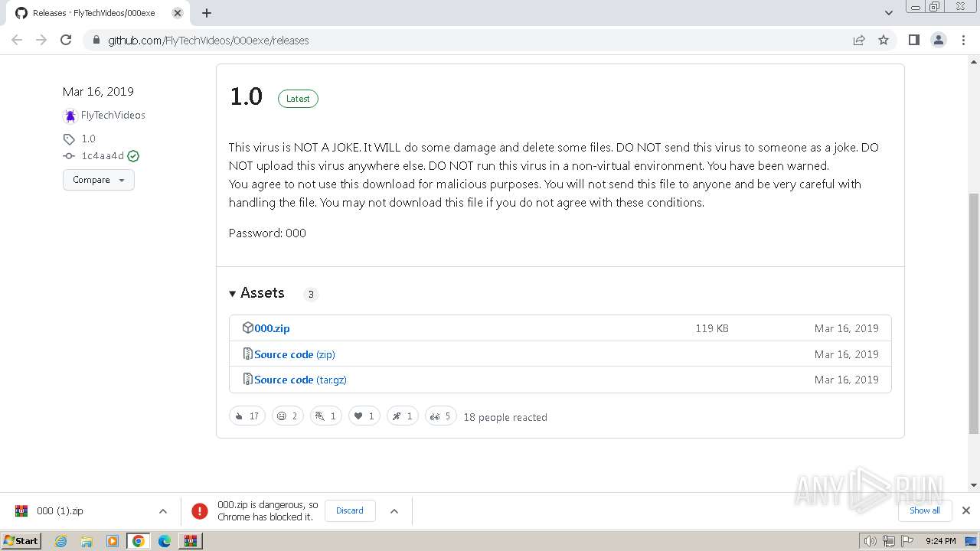Click the red danger warning icon
The image size is (980, 551).
point(199,510)
